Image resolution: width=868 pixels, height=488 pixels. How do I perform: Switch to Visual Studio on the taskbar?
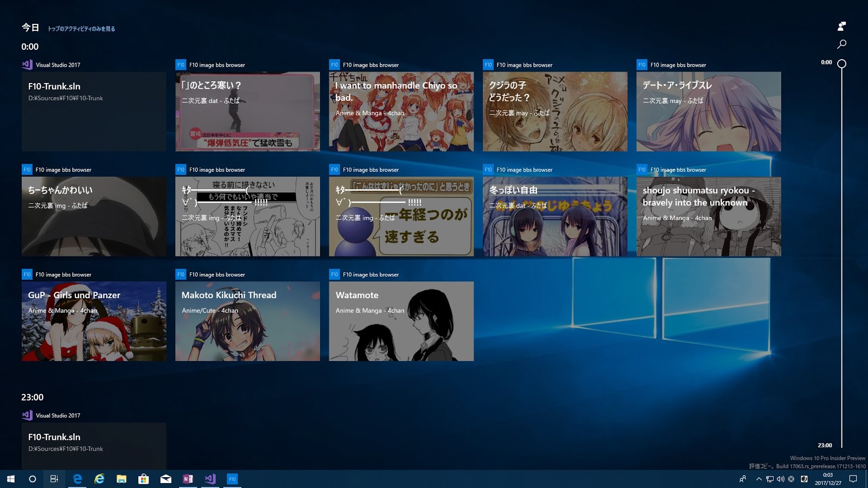click(210, 479)
